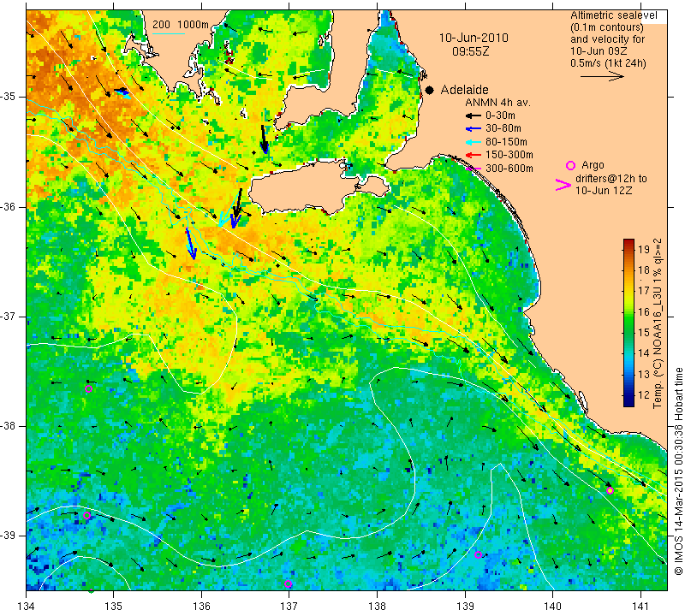Click the Adelaide city label
This screenshot has height=616, width=685.
point(464,90)
